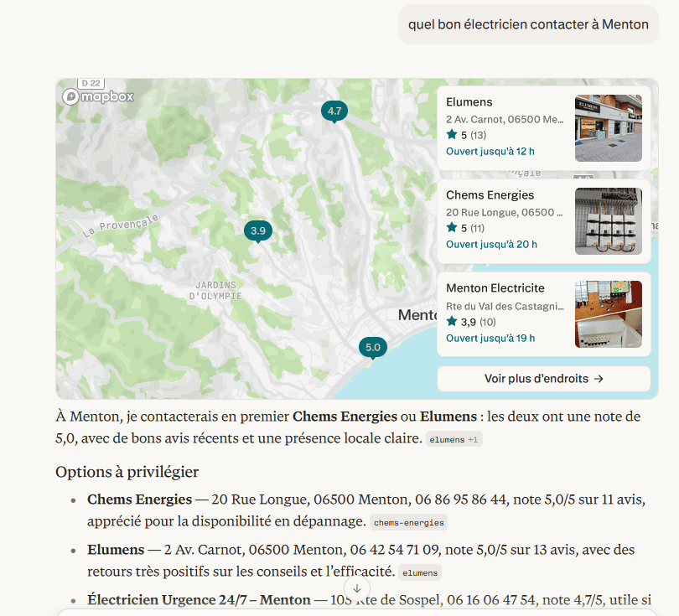The height and width of the screenshot is (616, 679).
Task: Click the 'Options à privilégier' heading
Action: 127,472
